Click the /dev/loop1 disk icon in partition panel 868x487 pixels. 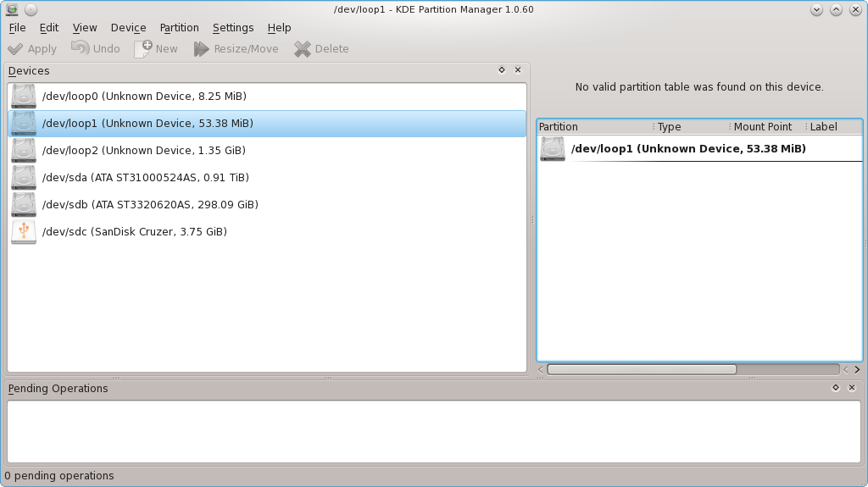pyautogui.click(x=553, y=149)
